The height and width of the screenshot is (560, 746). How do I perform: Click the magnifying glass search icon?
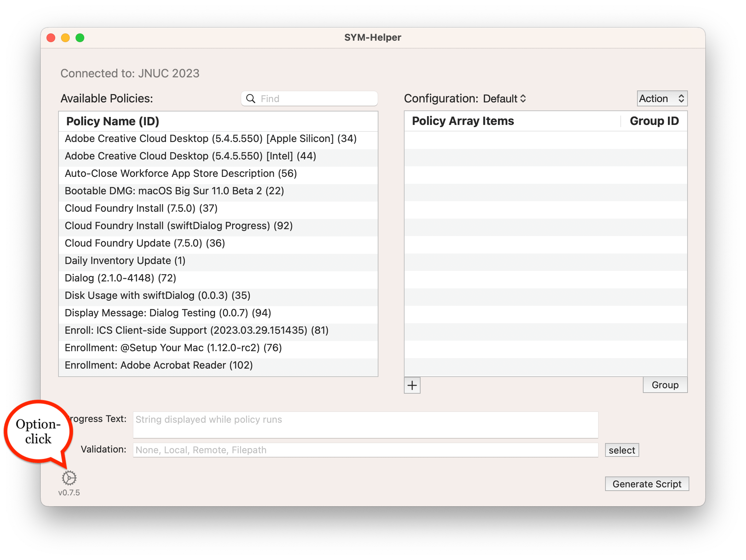click(251, 99)
